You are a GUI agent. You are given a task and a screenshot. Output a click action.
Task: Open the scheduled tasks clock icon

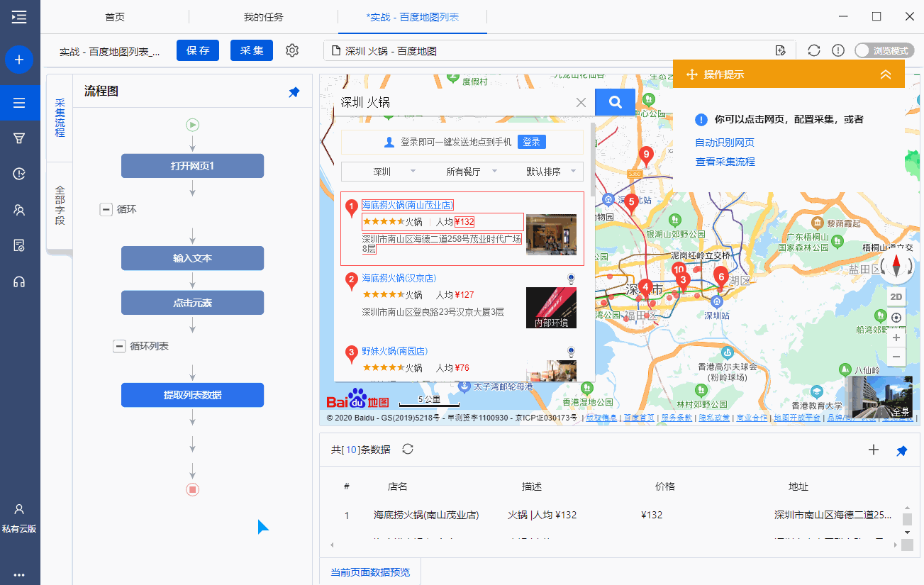coord(19,174)
